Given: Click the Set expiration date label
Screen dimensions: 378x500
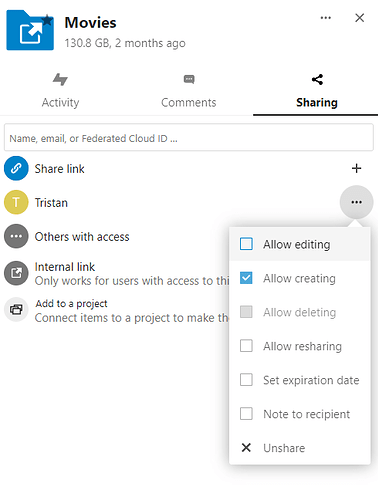Looking at the screenshot, I should [311, 380].
